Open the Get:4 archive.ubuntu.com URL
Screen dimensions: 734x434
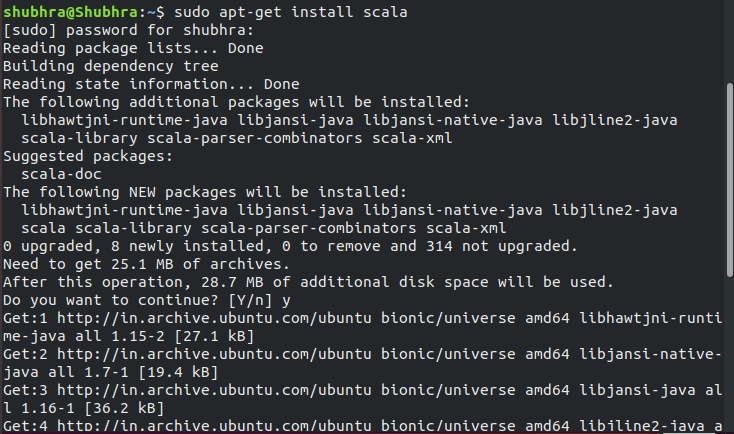tap(196, 424)
